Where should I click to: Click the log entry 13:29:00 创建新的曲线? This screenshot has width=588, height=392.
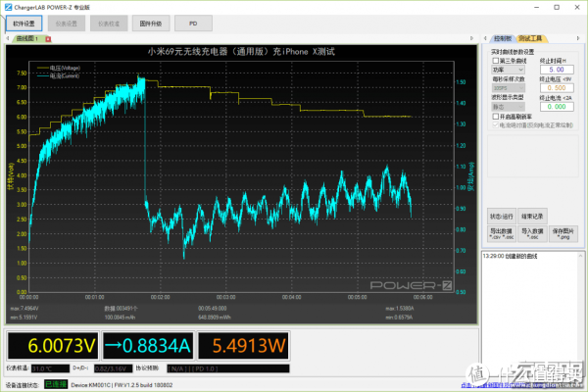pos(510,256)
